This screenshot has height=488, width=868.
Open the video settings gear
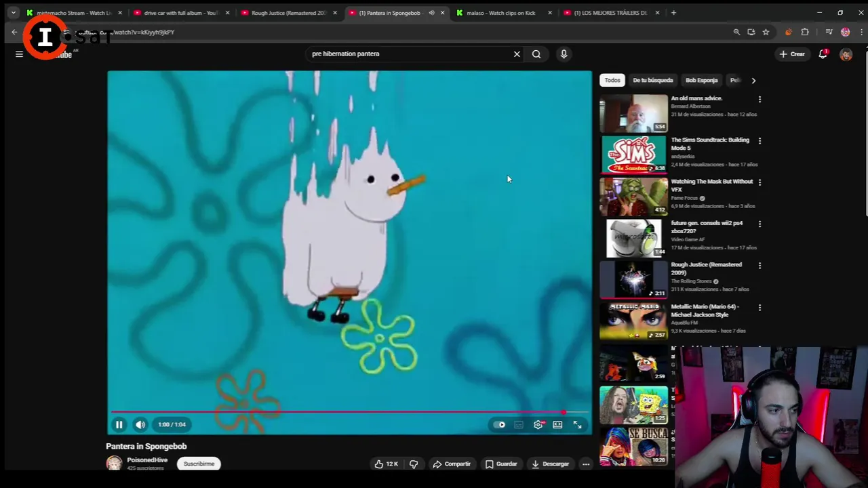coord(538,425)
